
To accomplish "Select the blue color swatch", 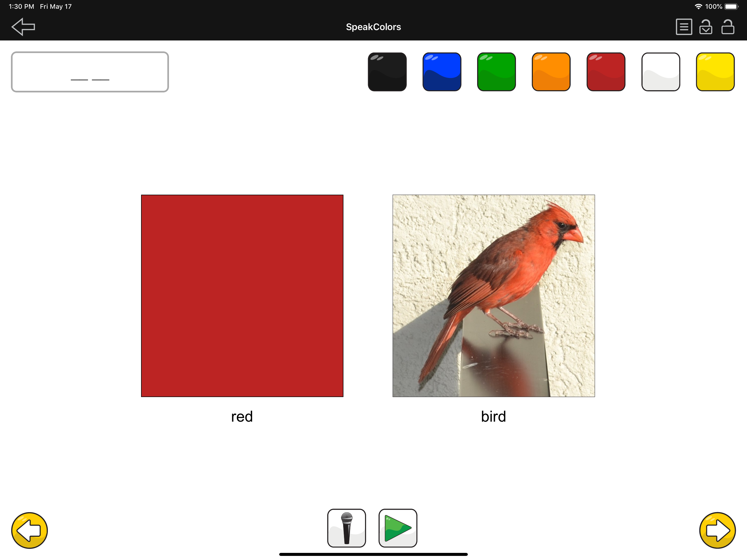I will point(442,72).
